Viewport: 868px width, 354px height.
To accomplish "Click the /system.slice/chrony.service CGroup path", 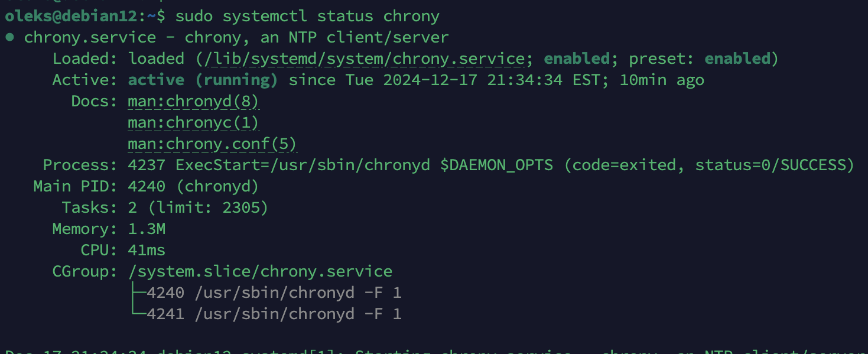I will (x=260, y=272).
